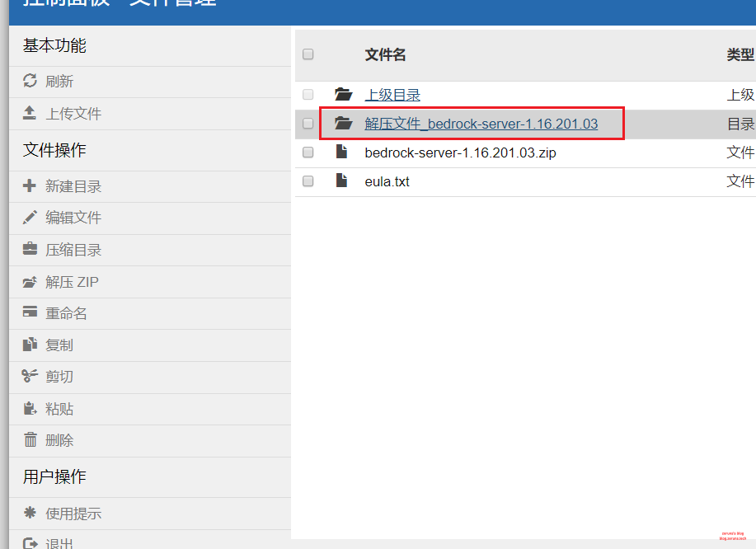
Task: Toggle the select-all checkbox in header
Action: (x=308, y=54)
